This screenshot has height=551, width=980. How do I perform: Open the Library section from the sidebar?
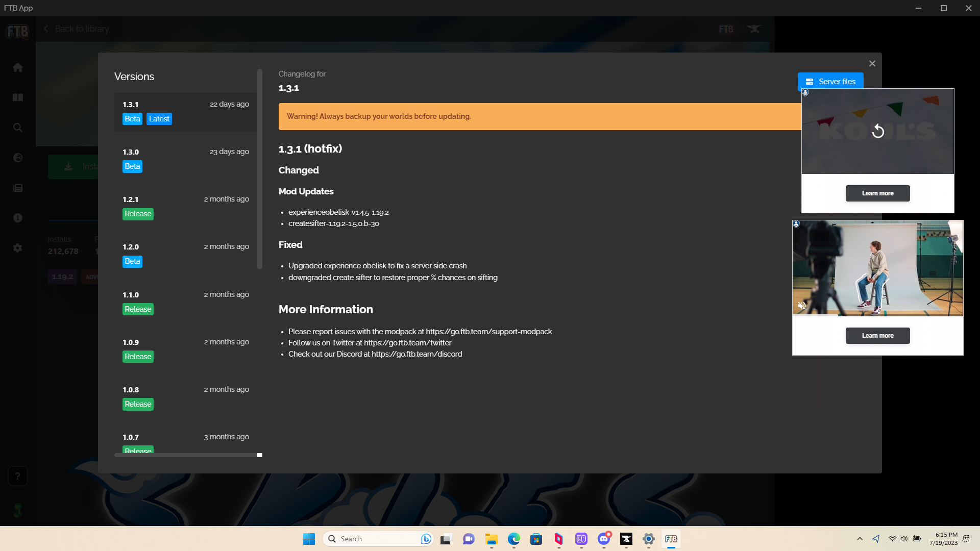[x=18, y=97]
